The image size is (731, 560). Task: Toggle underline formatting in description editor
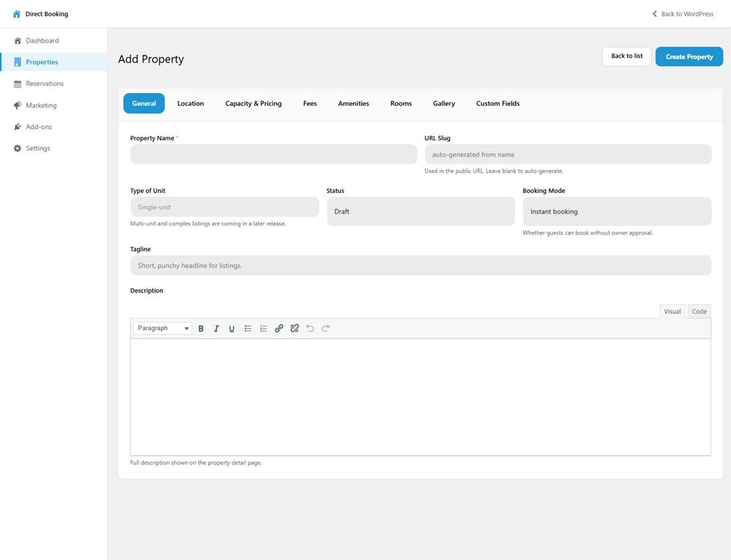point(232,328)
